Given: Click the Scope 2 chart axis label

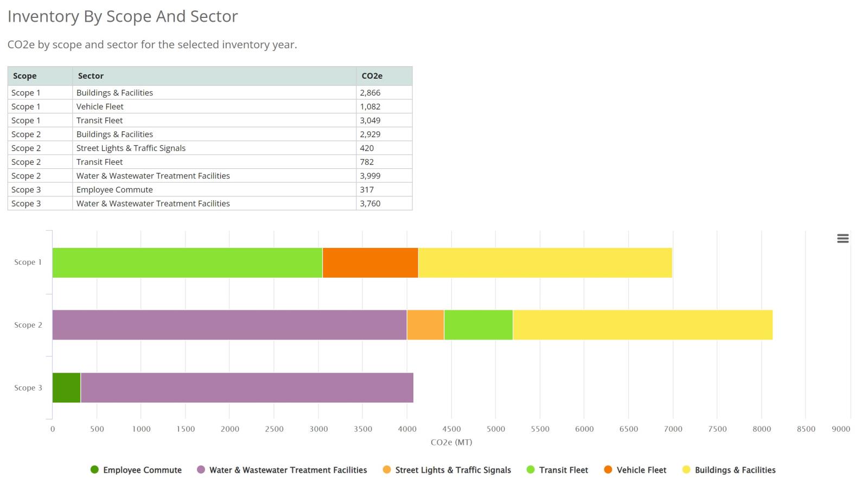Looking at the screenshot, I should click(28, 325).
